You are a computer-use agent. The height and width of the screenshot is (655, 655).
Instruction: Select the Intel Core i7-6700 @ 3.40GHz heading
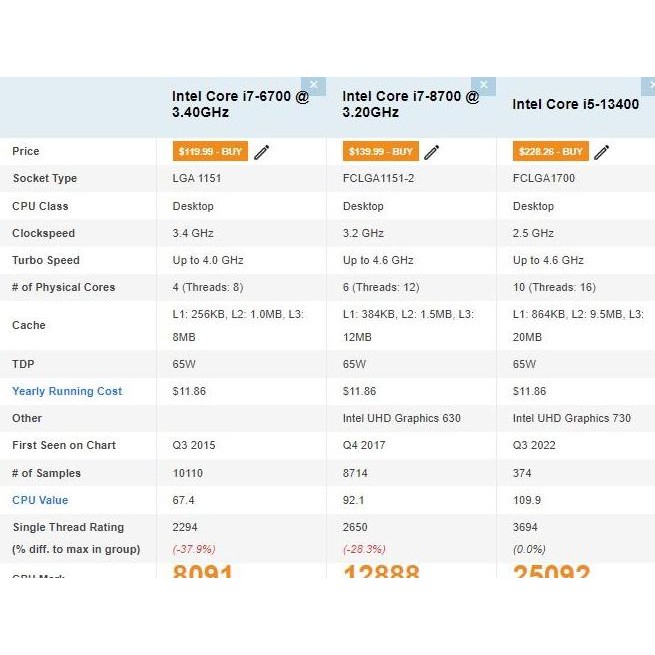point(240,104)
